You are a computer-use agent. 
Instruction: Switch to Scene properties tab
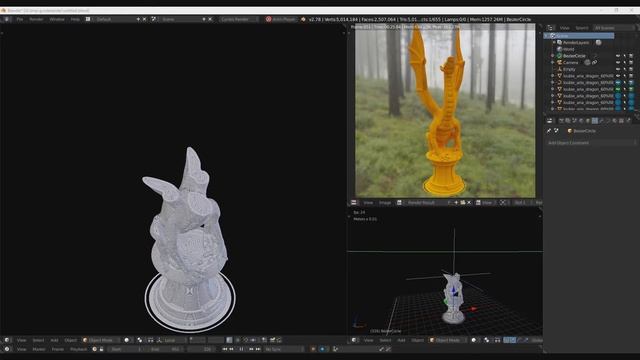(575, 121)
